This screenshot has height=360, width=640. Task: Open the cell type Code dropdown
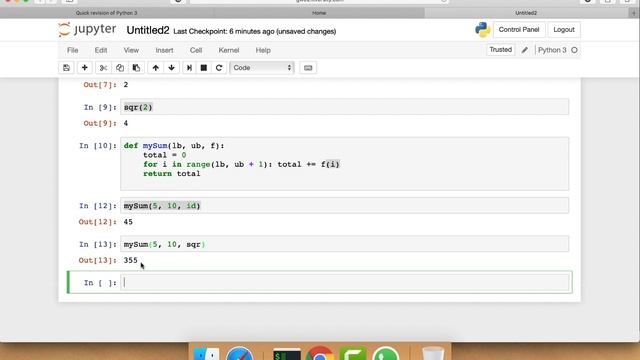pyautogui.click(x=262, y=68)
